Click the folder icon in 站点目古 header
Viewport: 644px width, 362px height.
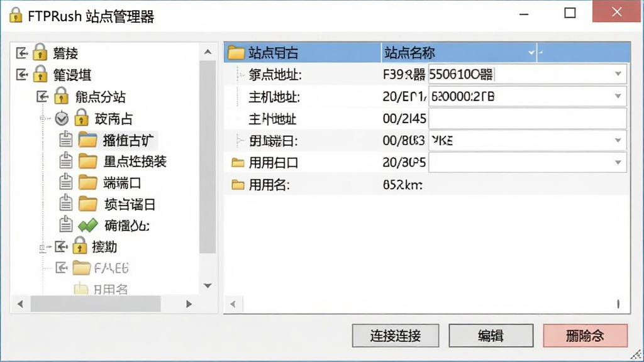click(236, 53)
